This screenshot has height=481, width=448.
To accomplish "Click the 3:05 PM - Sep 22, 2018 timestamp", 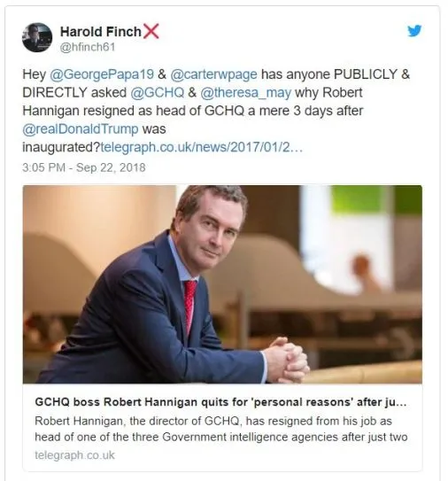I will [x=84, y=167].
